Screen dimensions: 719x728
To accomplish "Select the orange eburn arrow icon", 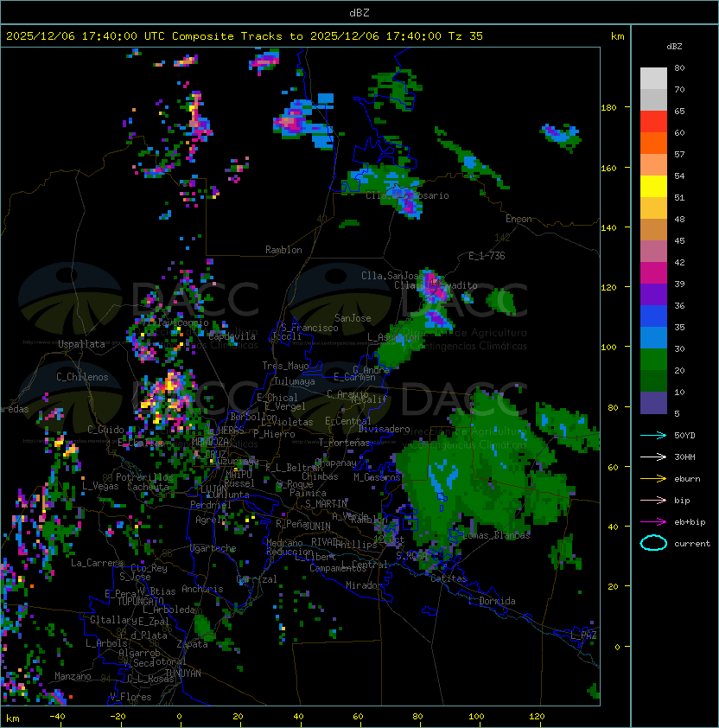I will tap(653, 478).
